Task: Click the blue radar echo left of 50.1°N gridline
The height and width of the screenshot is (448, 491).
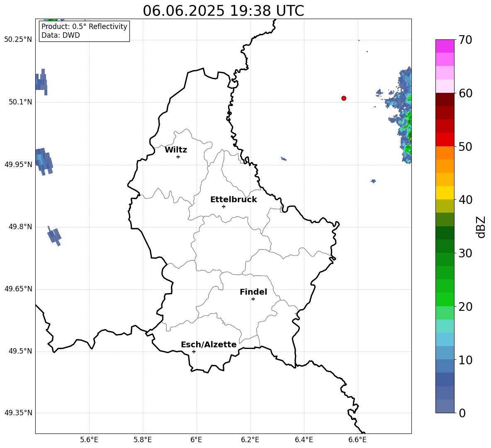Action: click(41, 82)
